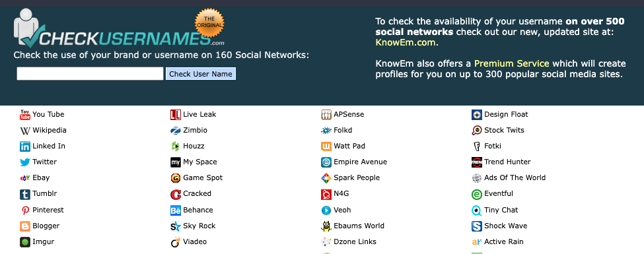Image resolution: width=644 pixels, height=254 pixels.
Task: Click the 'Empire Avenue' text label
Action: (360, 162)
